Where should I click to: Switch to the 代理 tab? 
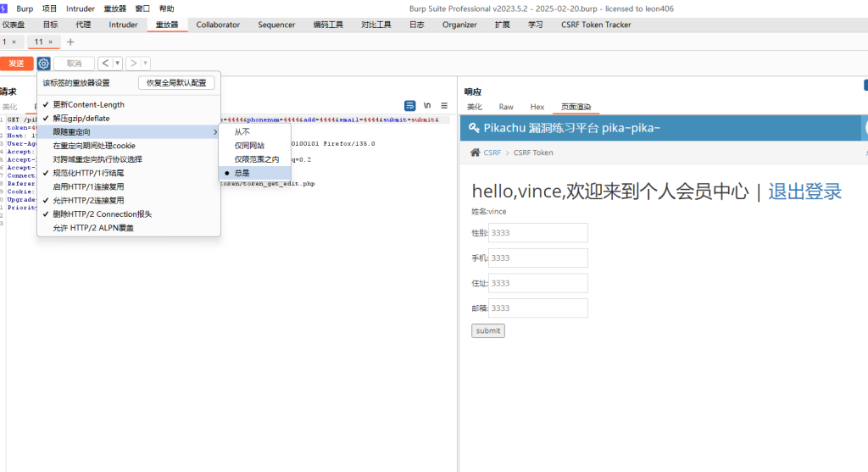[83, 25]
